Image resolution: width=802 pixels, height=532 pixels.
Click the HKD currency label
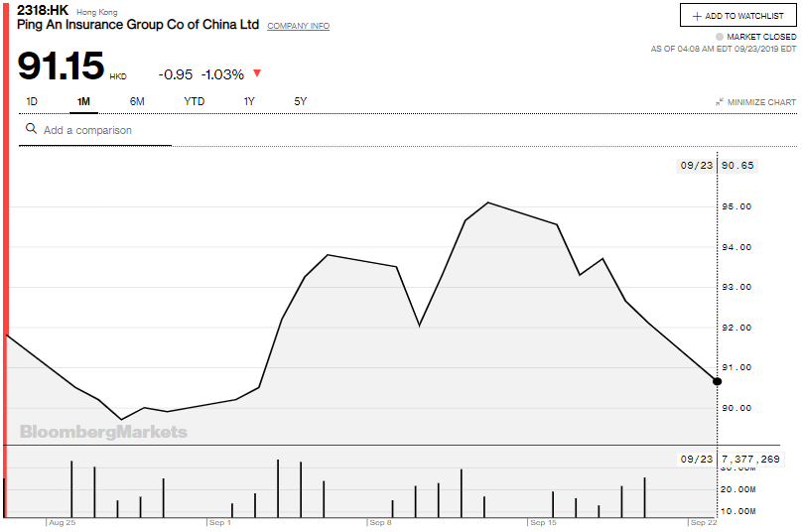tap(118, 76)
